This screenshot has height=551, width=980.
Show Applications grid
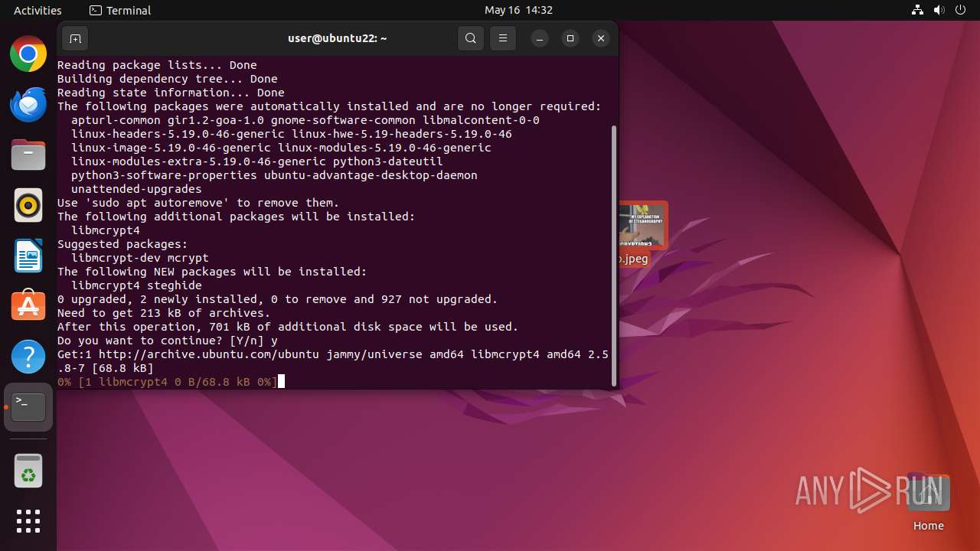[28, 521]
